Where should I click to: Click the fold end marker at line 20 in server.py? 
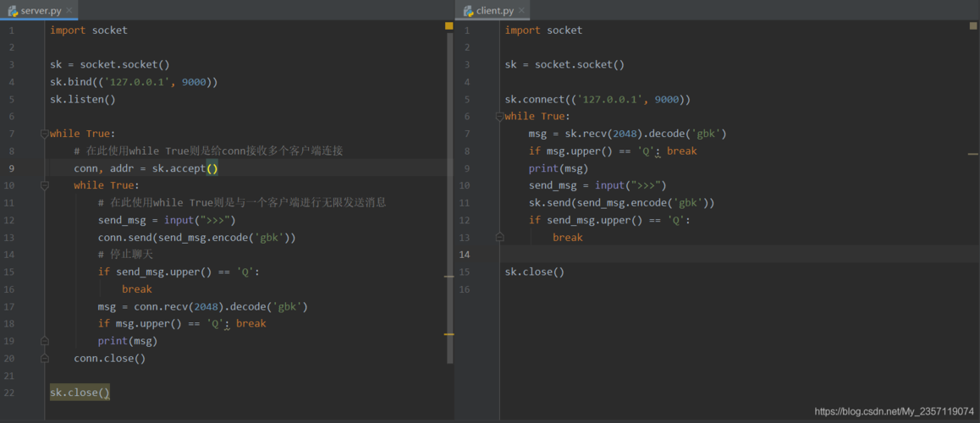click(x=44, y=359)
